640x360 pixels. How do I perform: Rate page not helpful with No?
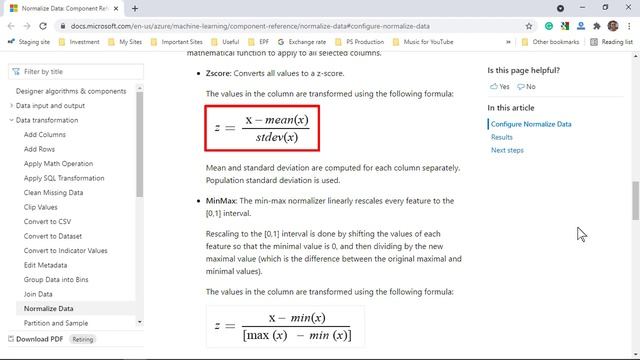[x=527, y=87]
